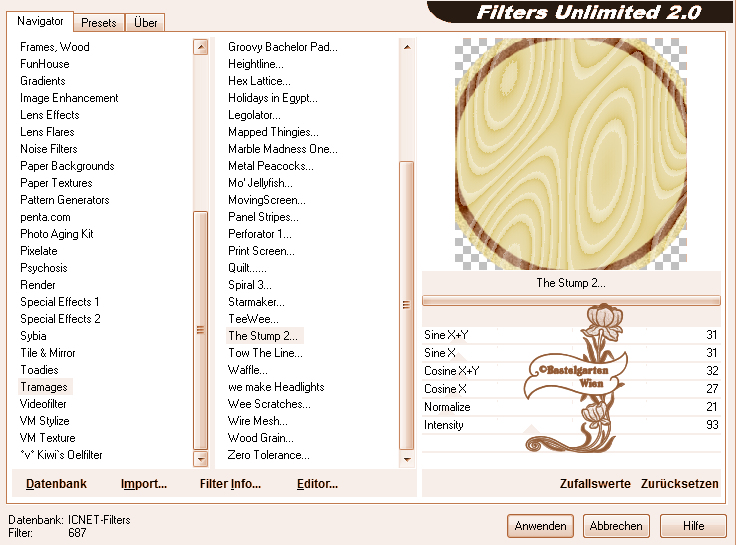Choose Tow The Line... filter
This screenshot has height=545, width=736.
point(265,353)
